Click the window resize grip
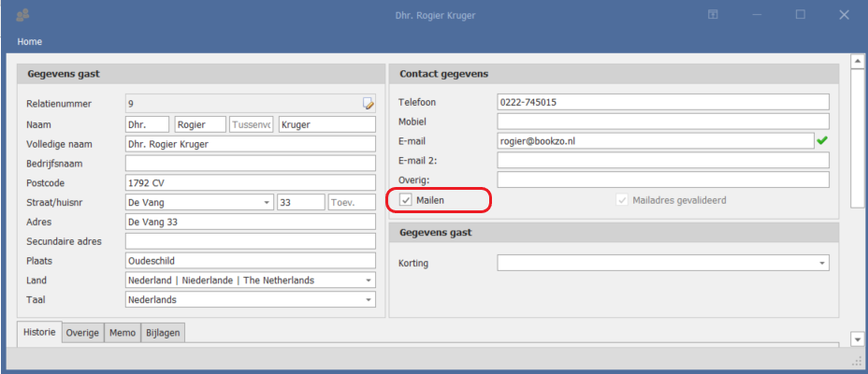The image size is (868, 374). (x=859, y=361)
